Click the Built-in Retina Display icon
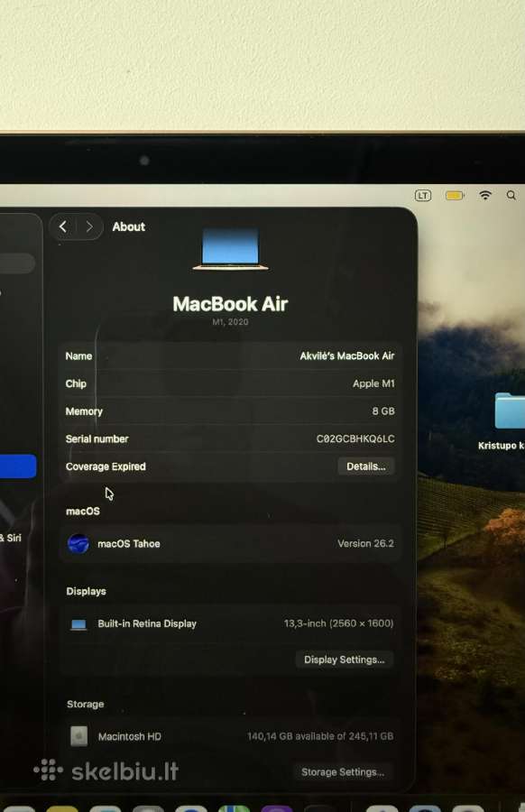The image size is (525, 812). coord(78,624)
